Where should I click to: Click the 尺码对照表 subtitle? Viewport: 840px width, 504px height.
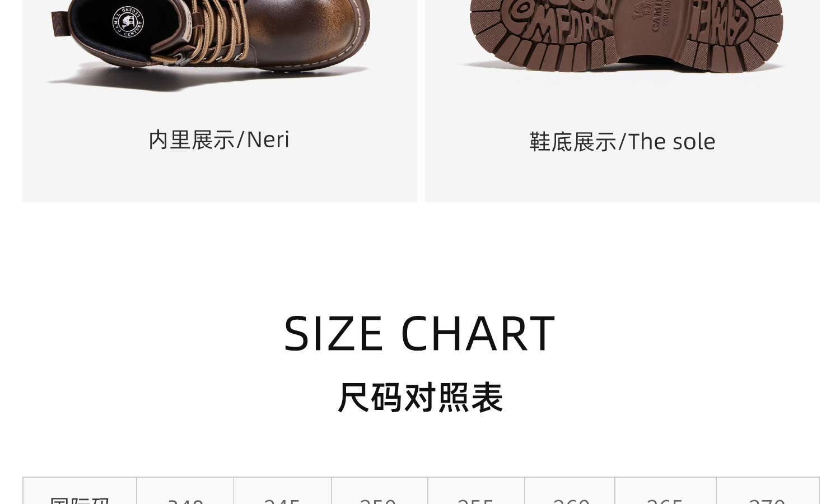[x=420, y=398]
